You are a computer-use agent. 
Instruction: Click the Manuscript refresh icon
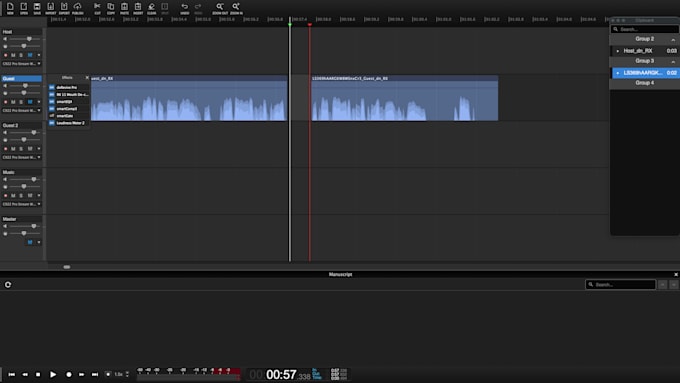point(8,285)
